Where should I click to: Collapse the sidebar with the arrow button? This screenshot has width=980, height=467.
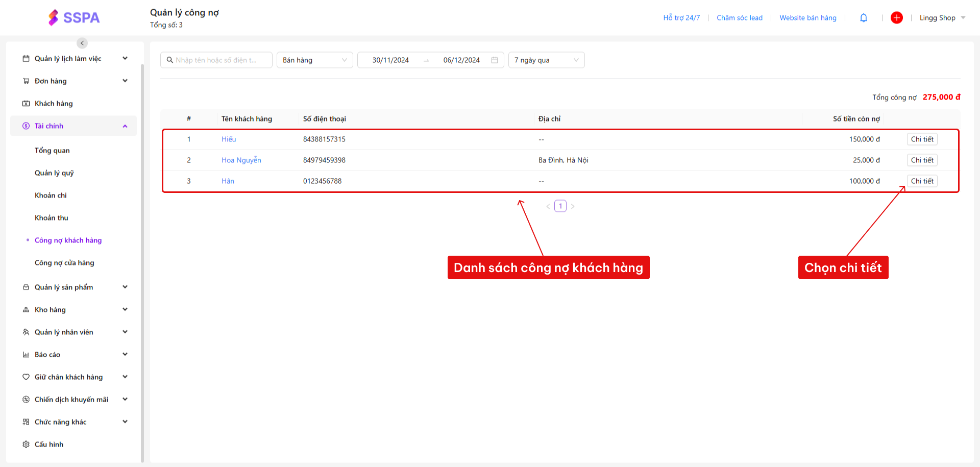(x=82, y=43)
